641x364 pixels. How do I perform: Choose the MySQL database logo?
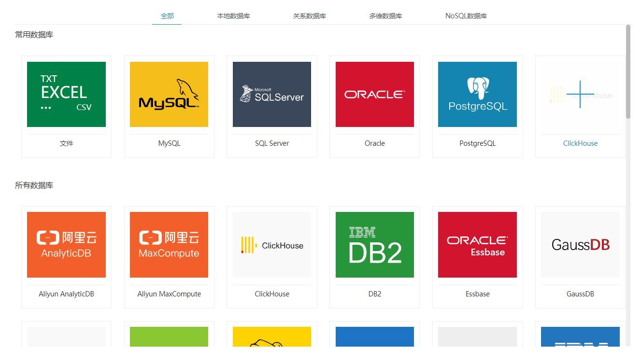pyautogui.click(x=169, y=94)
